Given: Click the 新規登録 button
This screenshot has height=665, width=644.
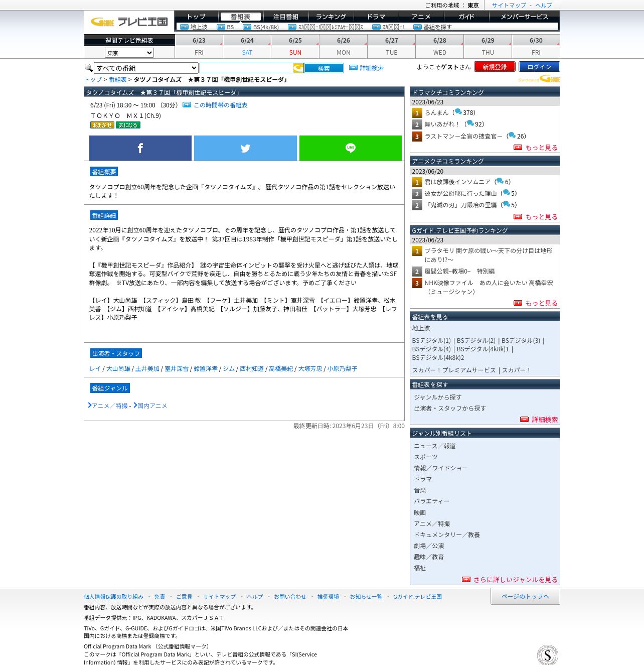Looking at the screenshot, I should (495, 67).
